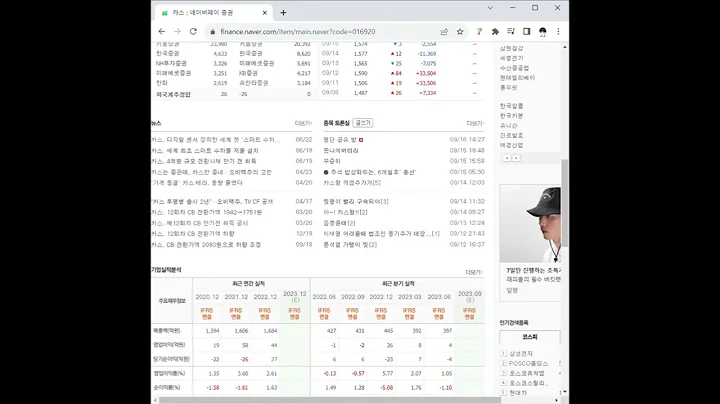Viewport: 720px width, 404px height.
Task: Click the negative value -5.08 cell
Action: click(387, 388)
